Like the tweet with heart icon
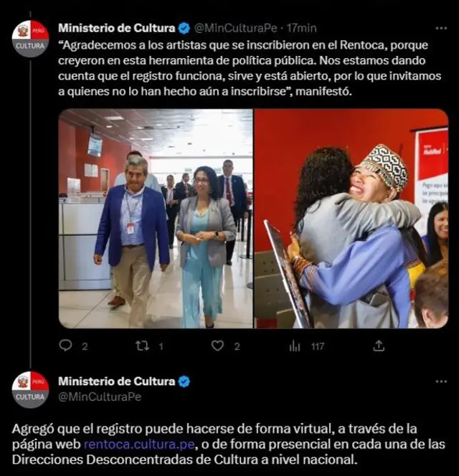This screenshot has width=459, height=476. [217, 346]
